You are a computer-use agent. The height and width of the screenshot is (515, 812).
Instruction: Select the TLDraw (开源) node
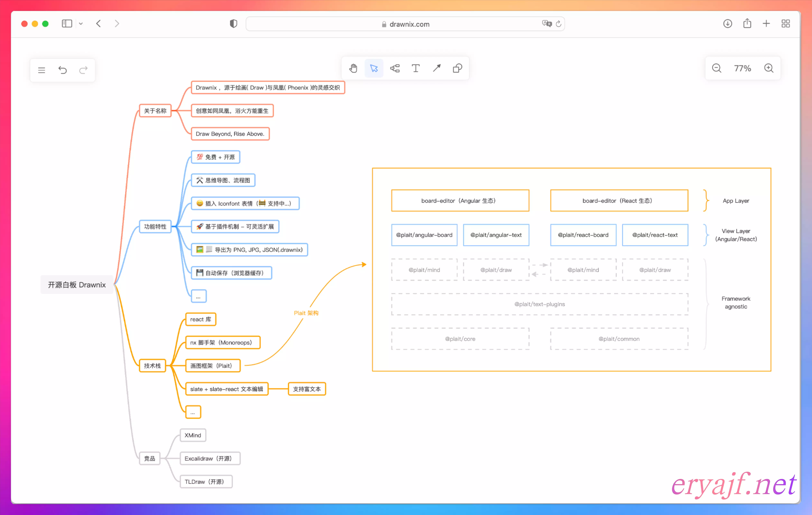(x=206, y=482)
